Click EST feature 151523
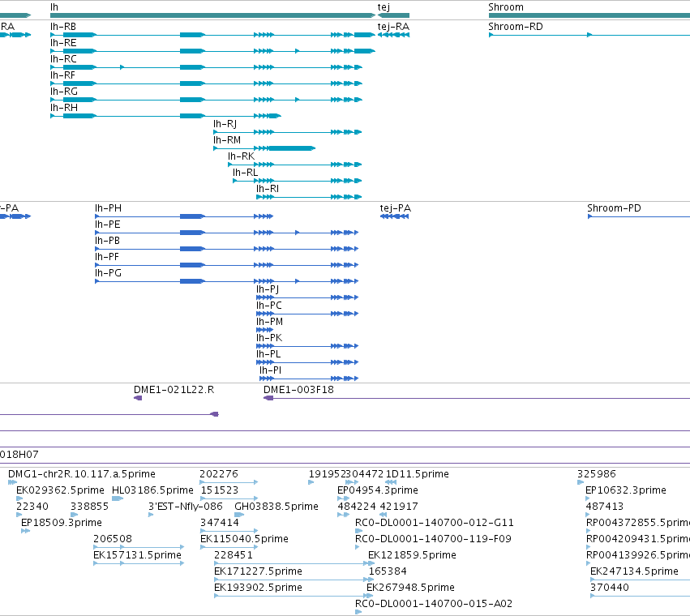Image resolution: width=690 pixels, height=616 pixels. [220, 490]
